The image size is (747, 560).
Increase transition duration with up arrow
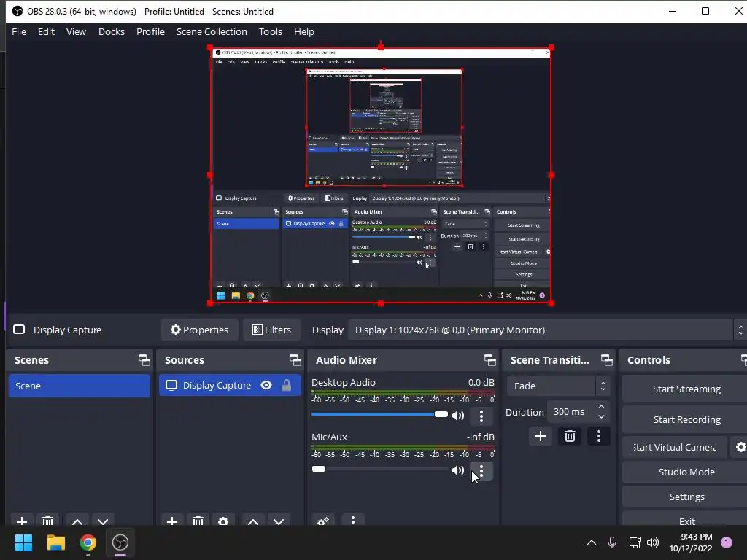coord(601,407)
